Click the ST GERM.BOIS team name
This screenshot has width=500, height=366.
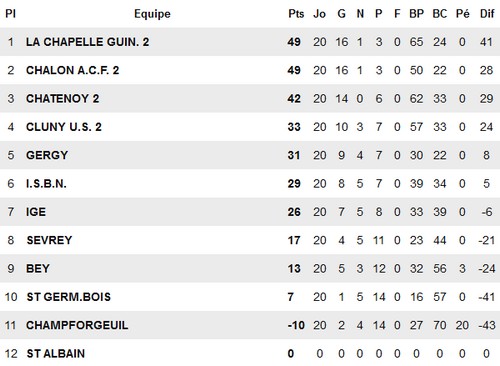[68, 297]
